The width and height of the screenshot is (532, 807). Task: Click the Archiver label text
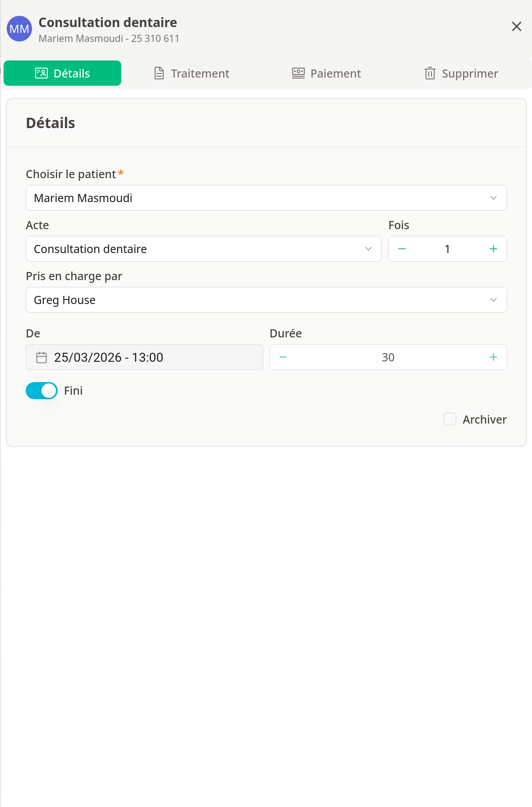[484, 420]
